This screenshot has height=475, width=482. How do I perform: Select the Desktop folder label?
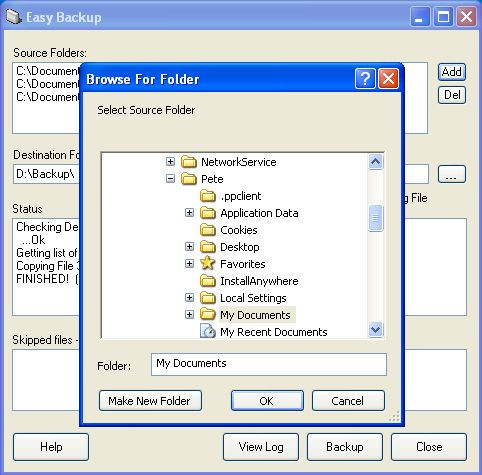click(x=240, y=247)
